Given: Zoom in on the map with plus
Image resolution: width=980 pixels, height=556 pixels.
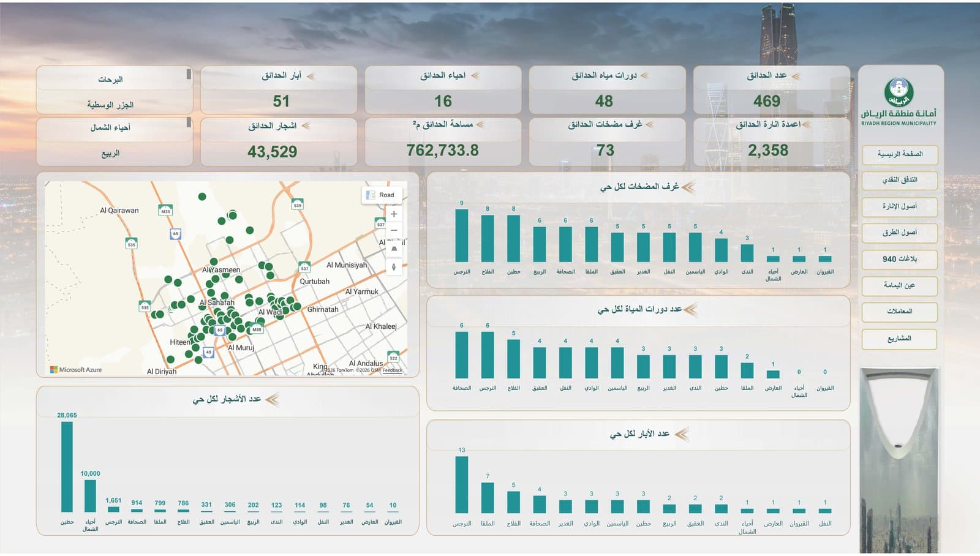Looking at the screenshot, I should click(x=394, y=214).
